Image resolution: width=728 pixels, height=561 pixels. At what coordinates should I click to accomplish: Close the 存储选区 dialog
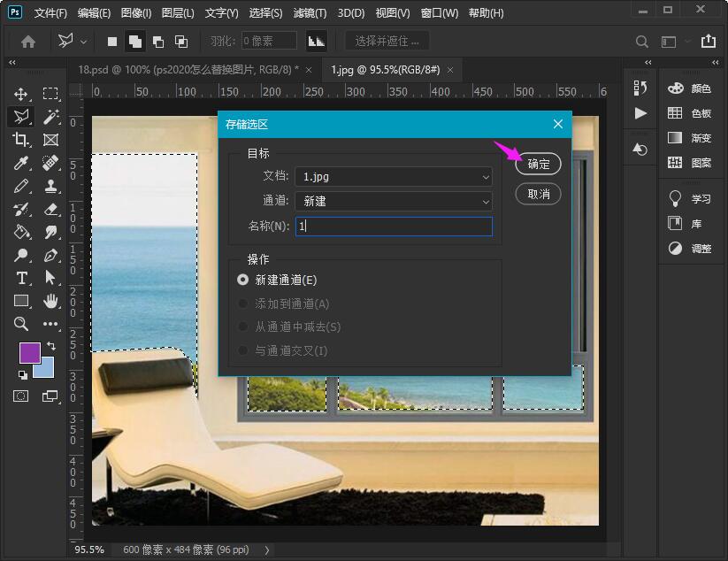coord(558,124)
